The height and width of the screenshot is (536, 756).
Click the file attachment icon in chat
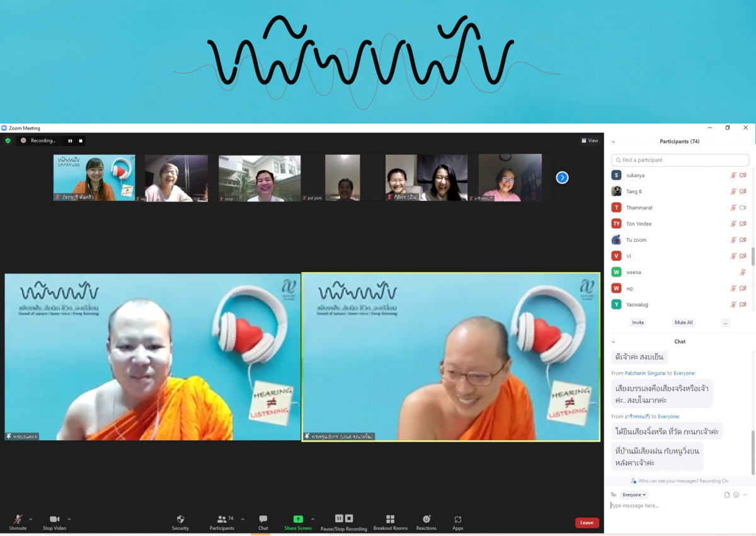click(x=727, y=495)
